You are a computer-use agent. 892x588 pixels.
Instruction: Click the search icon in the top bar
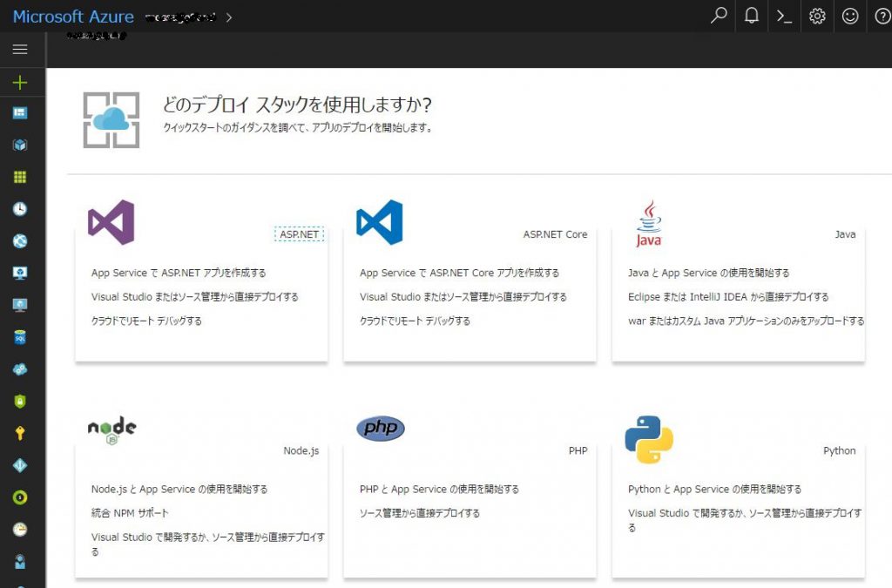(x=718, y=16)
